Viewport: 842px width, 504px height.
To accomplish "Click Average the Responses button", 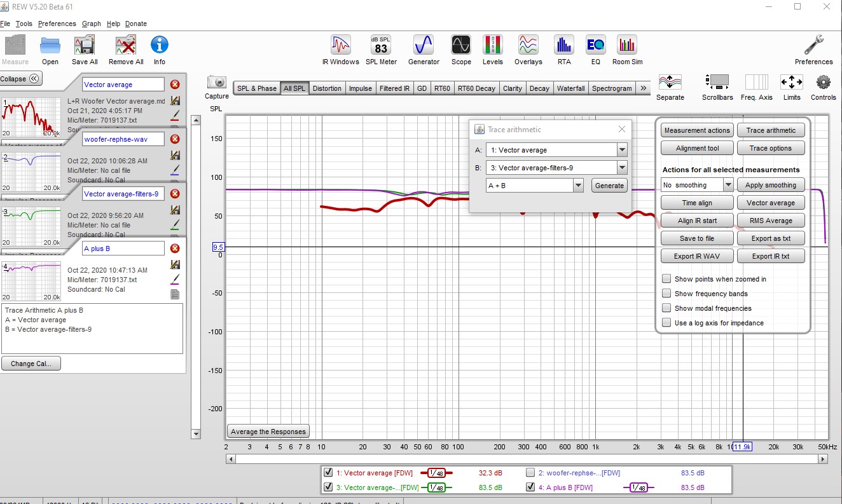I will [268, 432].
